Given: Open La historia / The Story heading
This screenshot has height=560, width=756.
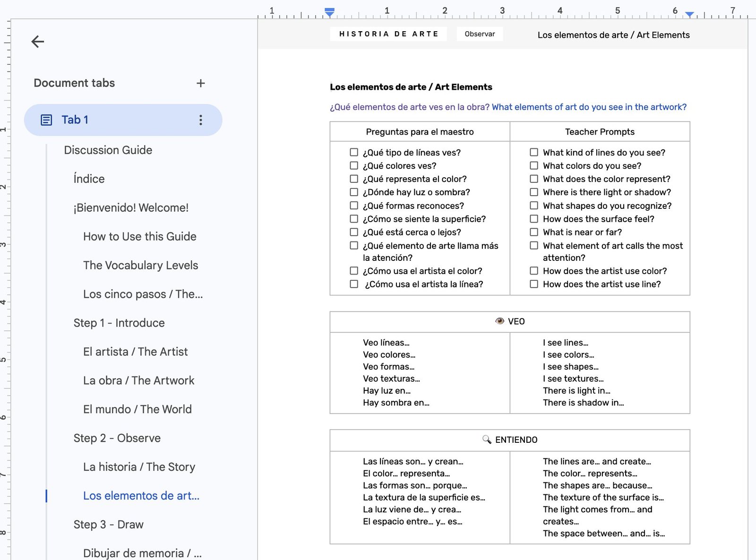Looking at the screenshot, I should pyautogui.click(x=139, y=467).
